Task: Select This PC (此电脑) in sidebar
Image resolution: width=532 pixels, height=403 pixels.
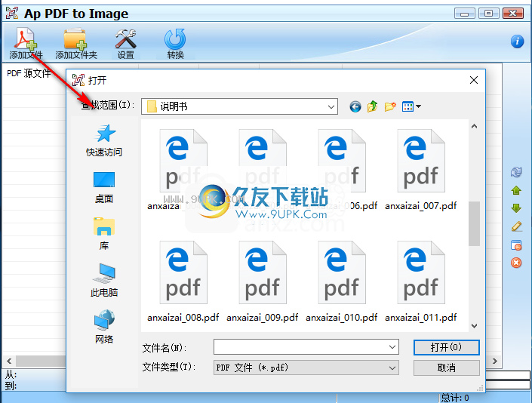Action: point(104,281)
